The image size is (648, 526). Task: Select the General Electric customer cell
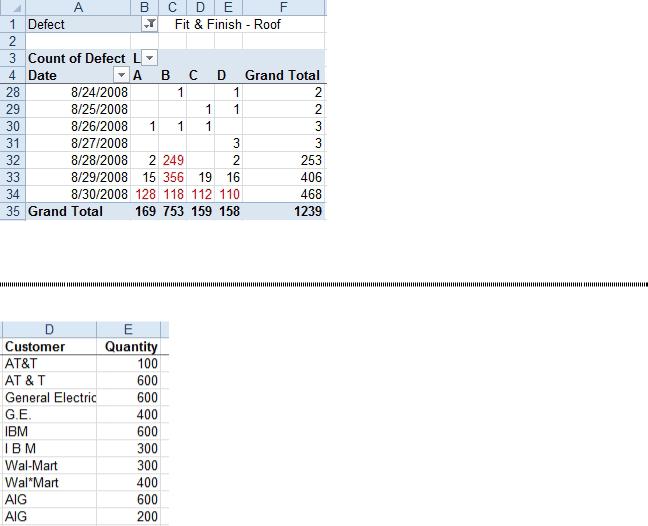[49, 397]
